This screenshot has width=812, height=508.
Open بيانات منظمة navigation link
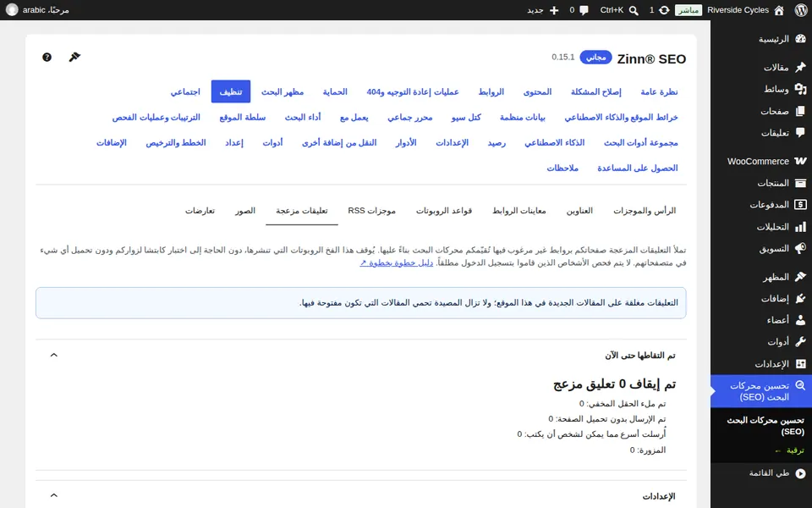point(523,117)
